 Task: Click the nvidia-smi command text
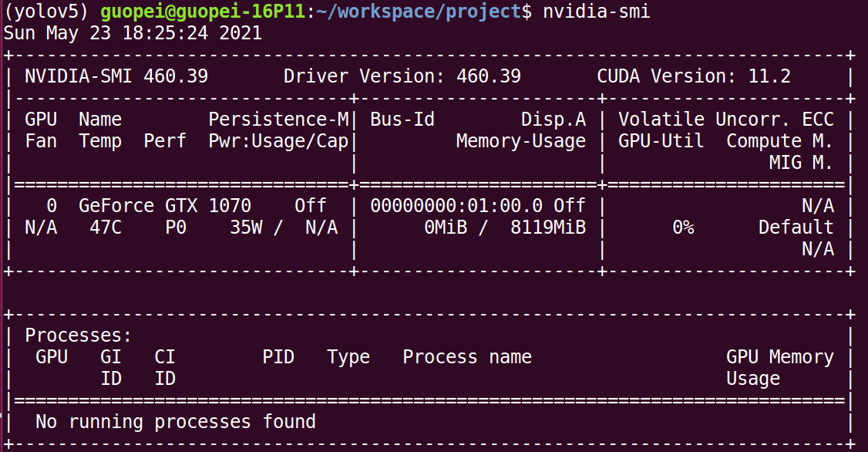click(x=597, y=11)
